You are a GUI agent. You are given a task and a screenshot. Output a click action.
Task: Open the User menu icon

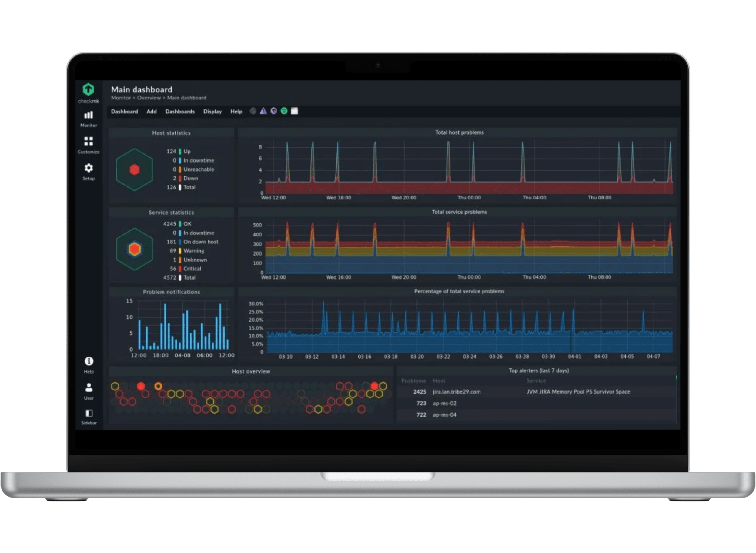tap(89, 391)
